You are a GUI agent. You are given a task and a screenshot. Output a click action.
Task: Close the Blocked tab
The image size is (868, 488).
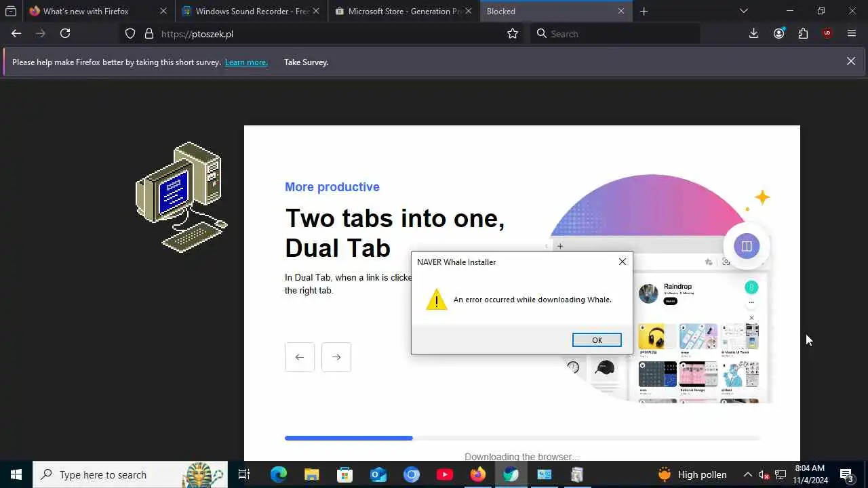pyautogui.click(x=621, y=11)
